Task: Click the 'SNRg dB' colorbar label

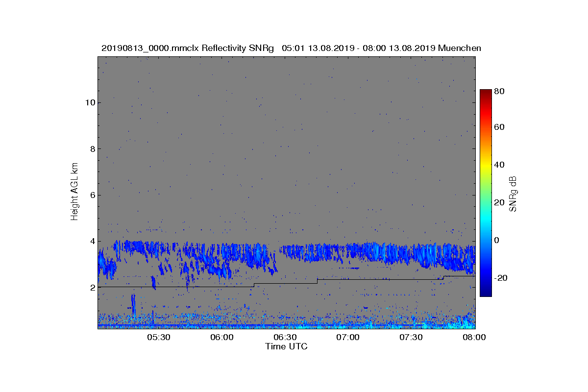Action: click(x=514, y=194)
